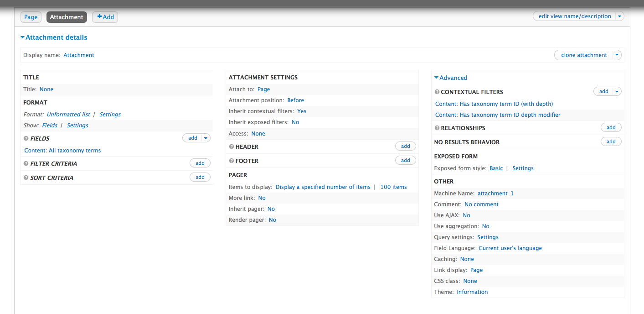Click the 100 items pager link
Viewport: 644px width, 314px height.
(393, 187)
